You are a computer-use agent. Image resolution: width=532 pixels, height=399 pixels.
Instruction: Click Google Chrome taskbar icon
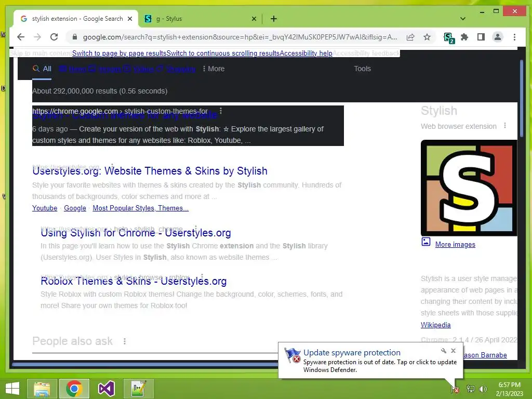pos(74,389)
